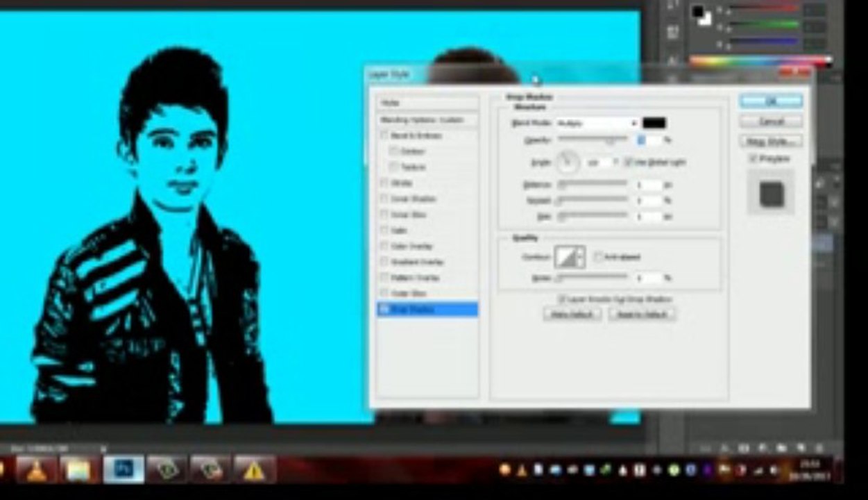Screen dimensions: 868x500
Task: Open the File Explorer folder icon in taskbar
Action: tap(80, 471)
